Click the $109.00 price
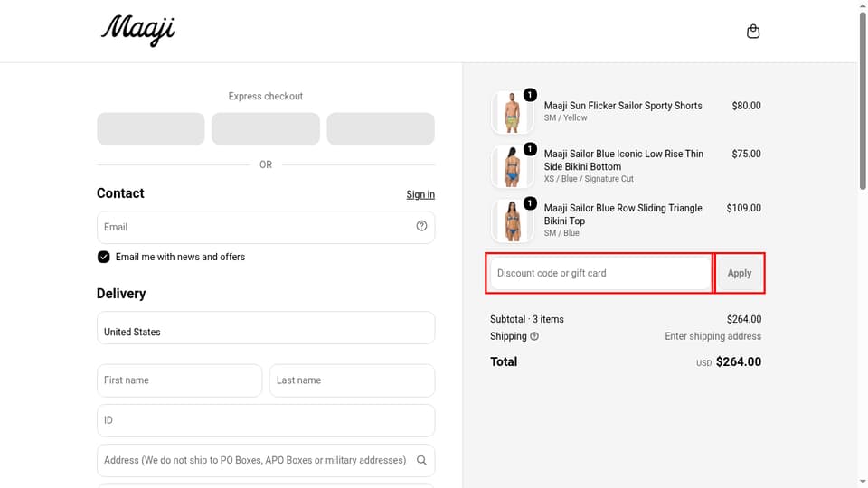 [x=743, y=208]
